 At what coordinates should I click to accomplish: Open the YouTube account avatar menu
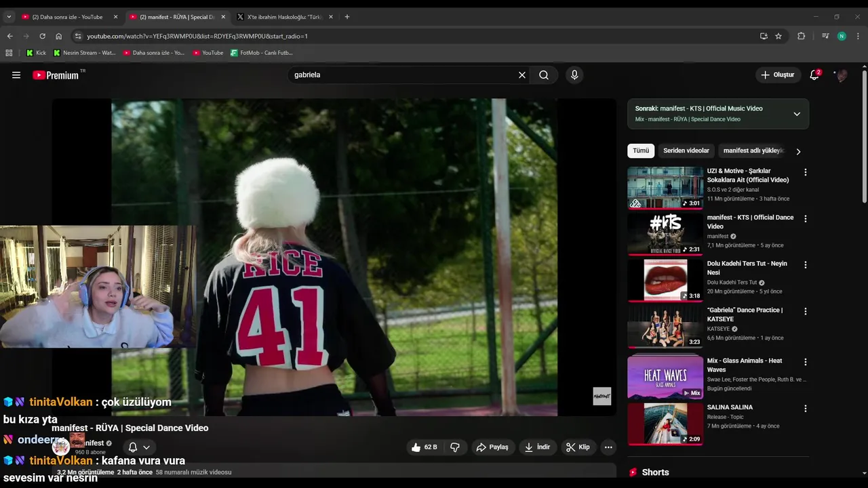pos(841,75)
